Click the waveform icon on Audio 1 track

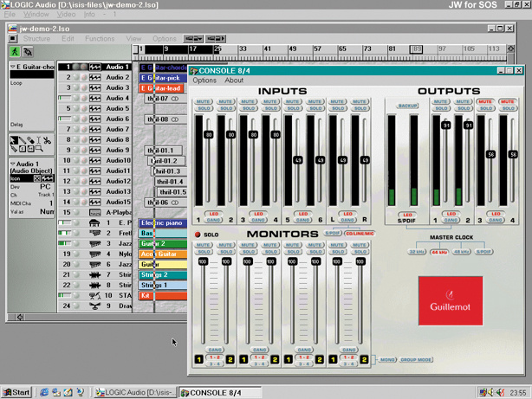click(x=95, y=68)
